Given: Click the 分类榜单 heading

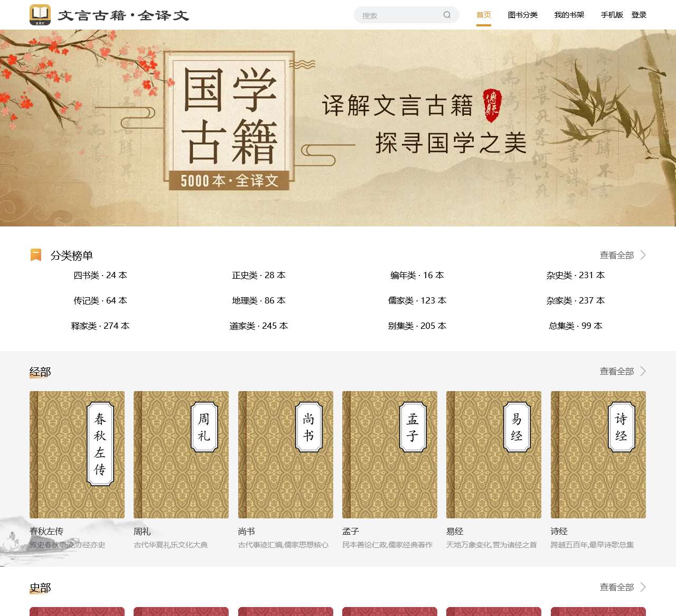Looking at the screenshot, I should 72,255.
